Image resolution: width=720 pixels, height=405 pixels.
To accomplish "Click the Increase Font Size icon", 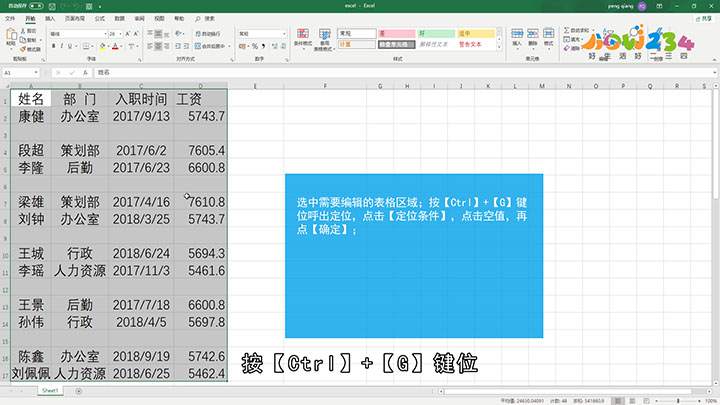I will (128, 34).
